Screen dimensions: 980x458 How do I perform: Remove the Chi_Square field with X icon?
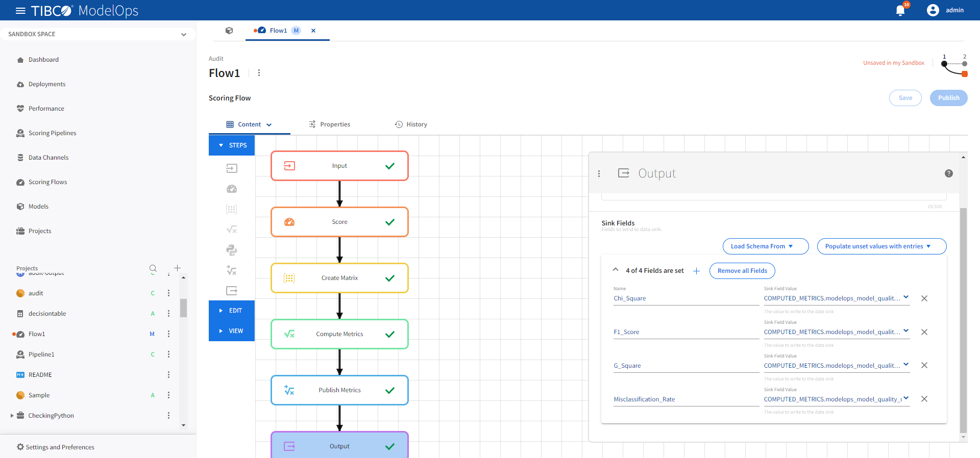coord(924,298)
